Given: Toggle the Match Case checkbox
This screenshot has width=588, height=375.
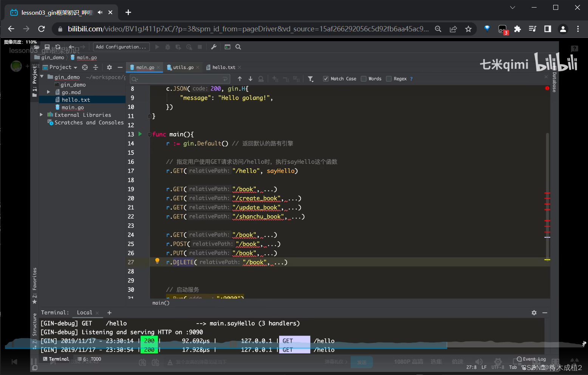Looking at the screenshot, I should (326, 79).
